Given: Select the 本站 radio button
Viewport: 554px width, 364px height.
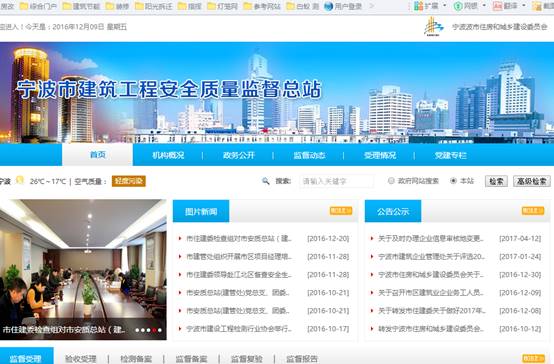Looking at the screenshot, I should click(453, 181).
